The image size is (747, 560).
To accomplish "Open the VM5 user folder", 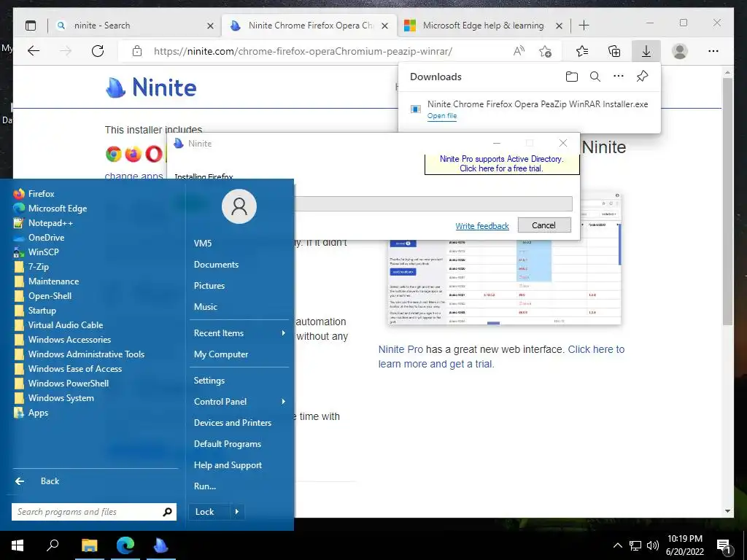I will pyautogui.click(x=203, y=244).
